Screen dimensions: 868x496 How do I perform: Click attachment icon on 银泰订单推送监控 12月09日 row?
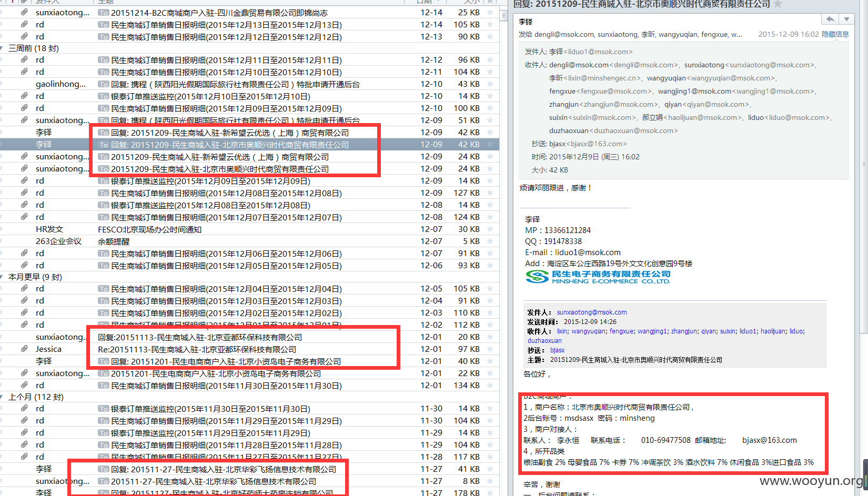point(24,180)
